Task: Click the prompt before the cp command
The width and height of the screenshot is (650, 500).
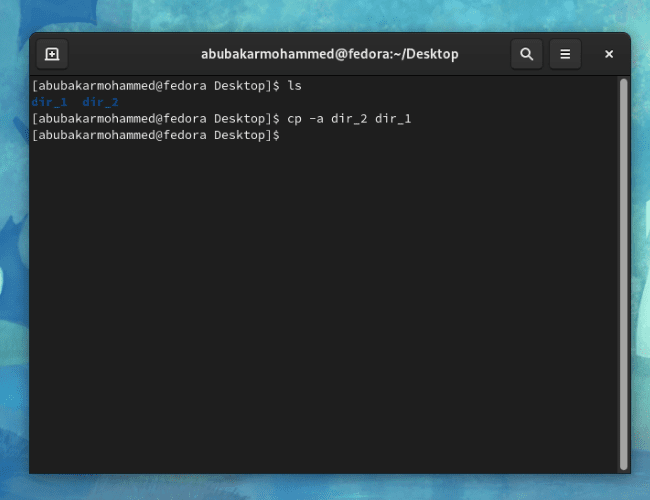Action: pyautogui.click(x=155, y=119)
